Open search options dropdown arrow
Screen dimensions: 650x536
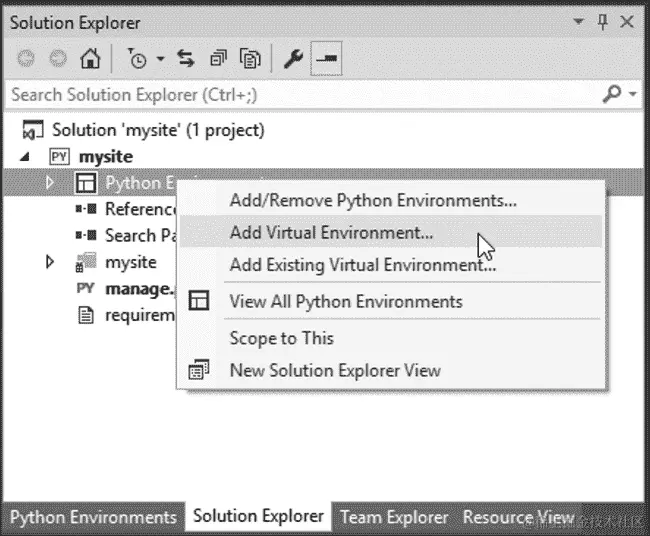pos(633,94)
